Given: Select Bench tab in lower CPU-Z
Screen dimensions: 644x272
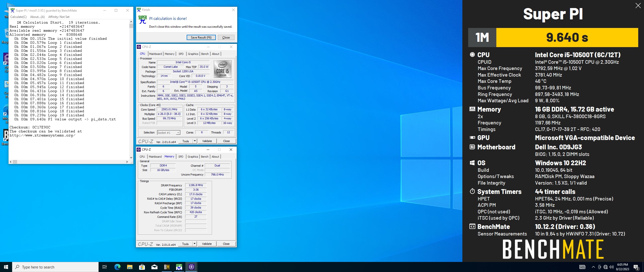Looking at the screenshot, I should coord(205,157).
